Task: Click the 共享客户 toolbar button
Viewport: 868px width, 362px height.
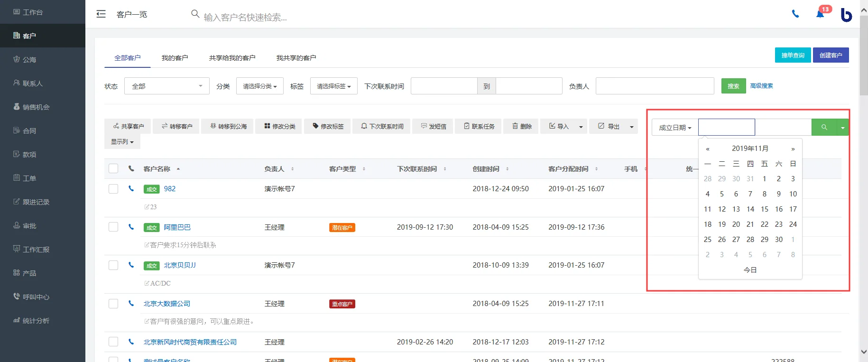Action: (128, 126)
